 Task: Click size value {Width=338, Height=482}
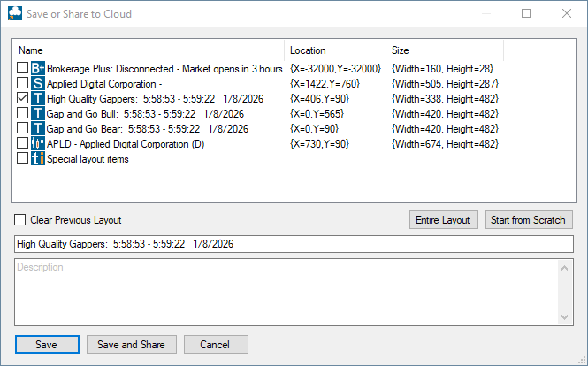coord(445,99)
